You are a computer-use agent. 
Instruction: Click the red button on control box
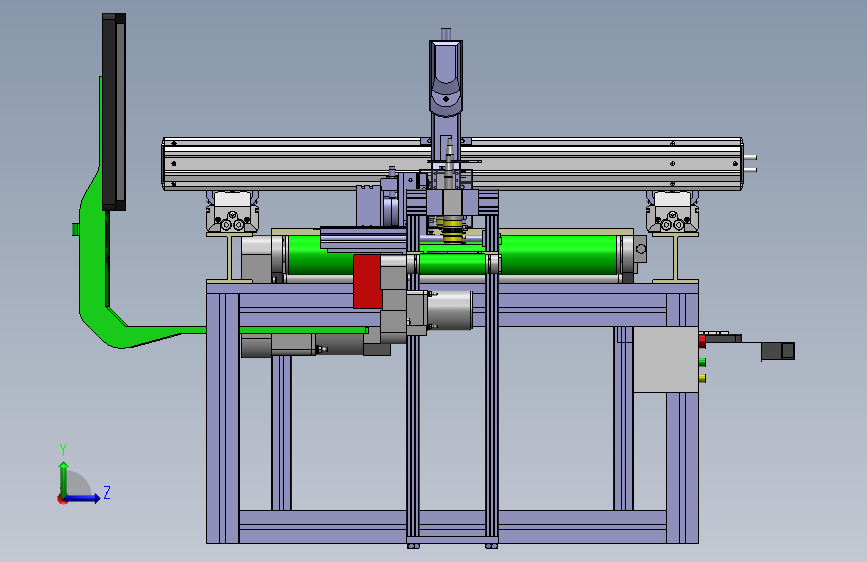click(702, 341)
